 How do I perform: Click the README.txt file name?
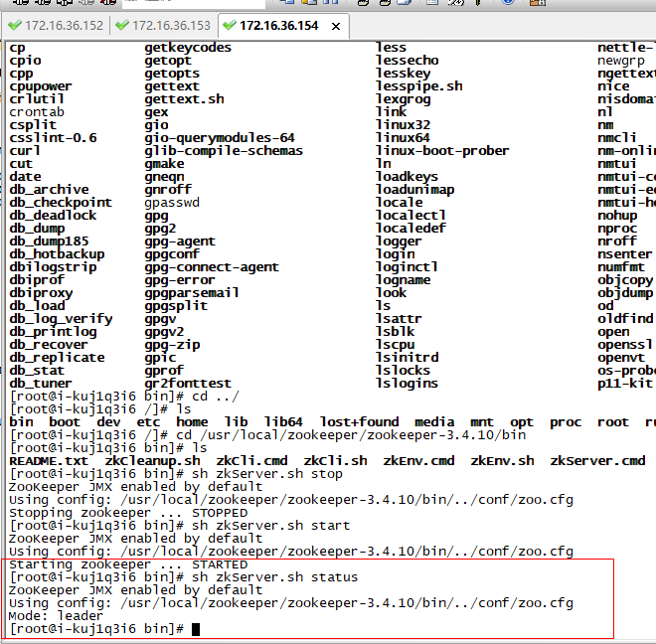pyautogui.click(x=49, y=461)
